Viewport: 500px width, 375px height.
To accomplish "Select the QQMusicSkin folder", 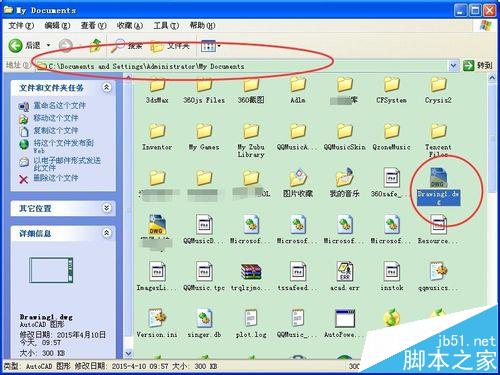I will click(x=345, y=137).
